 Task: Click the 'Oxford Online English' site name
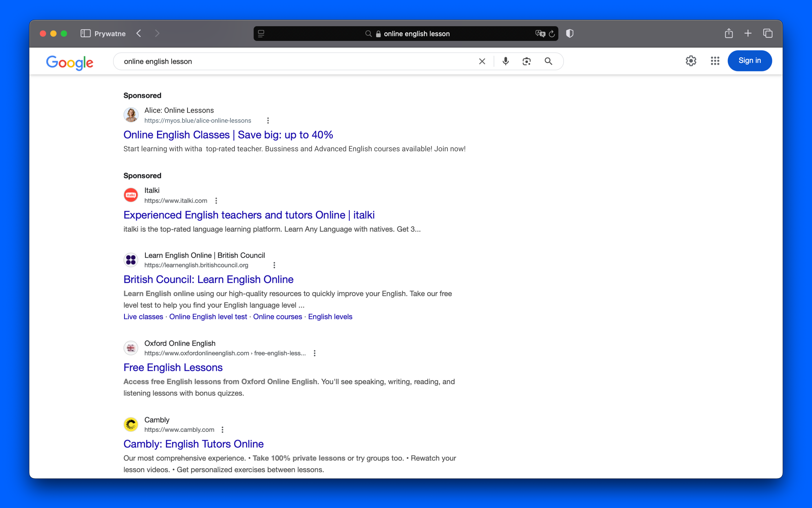coord(180,343)
